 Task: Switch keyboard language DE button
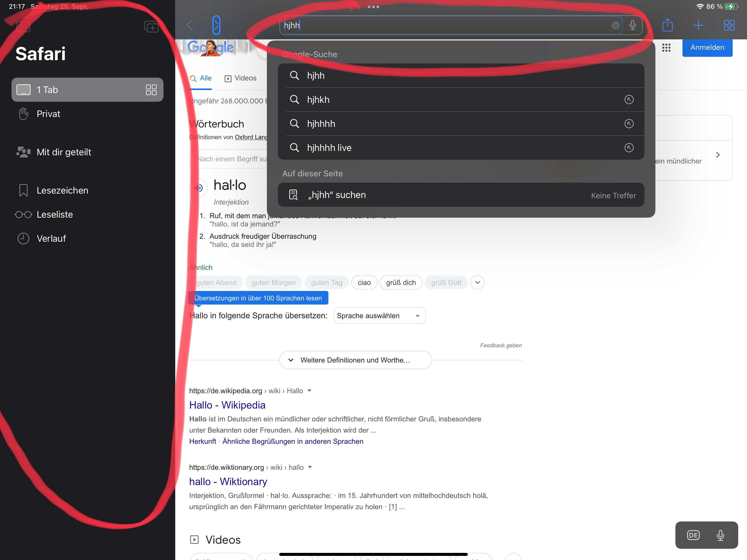pos(693,535)
